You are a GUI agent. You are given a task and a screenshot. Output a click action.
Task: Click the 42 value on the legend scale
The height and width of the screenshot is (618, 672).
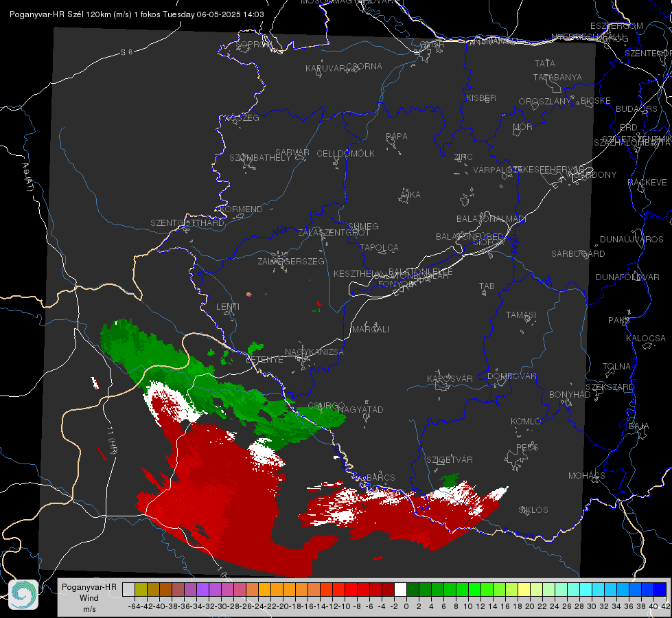(x=665, y=606)
